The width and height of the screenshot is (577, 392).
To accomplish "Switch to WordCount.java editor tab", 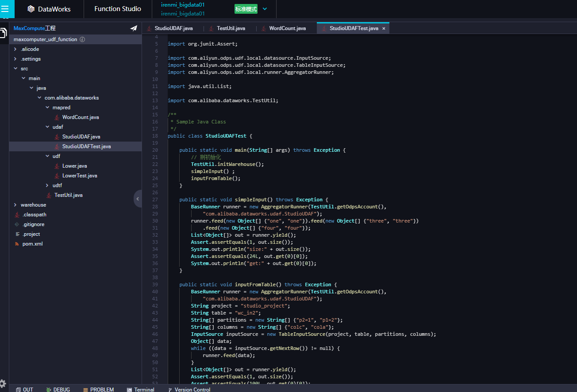I will (287, 28).
